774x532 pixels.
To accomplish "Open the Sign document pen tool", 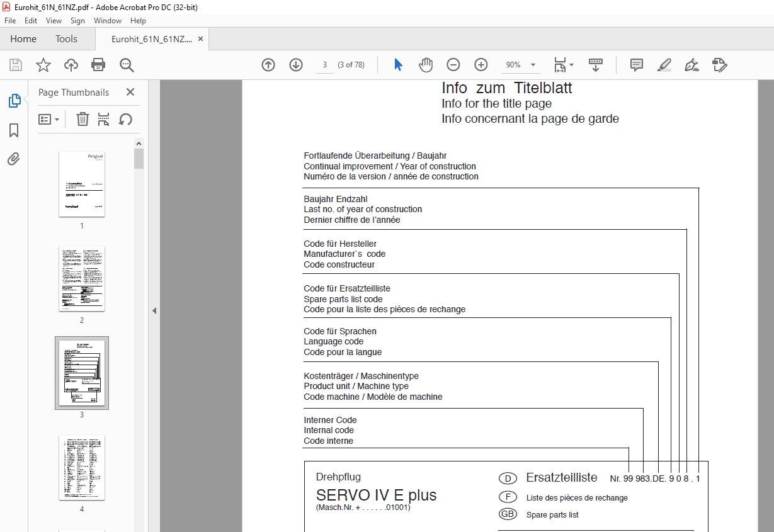I will click(692, 65).
